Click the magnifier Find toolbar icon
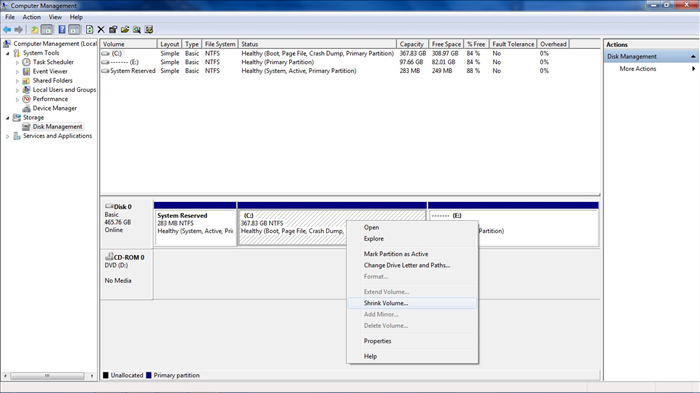 point(137,29)
